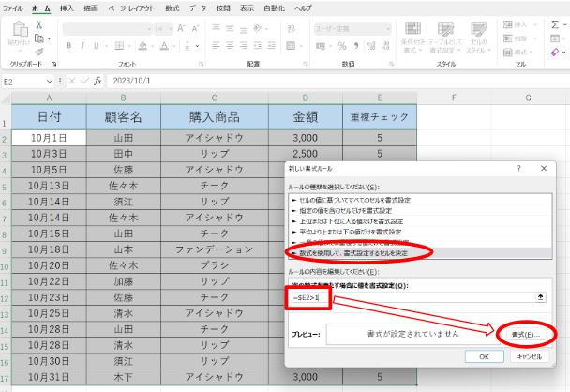Open the 数式 (Formulas) ribbon tab
The image size is (570, 392).
(x=172, y=8)
